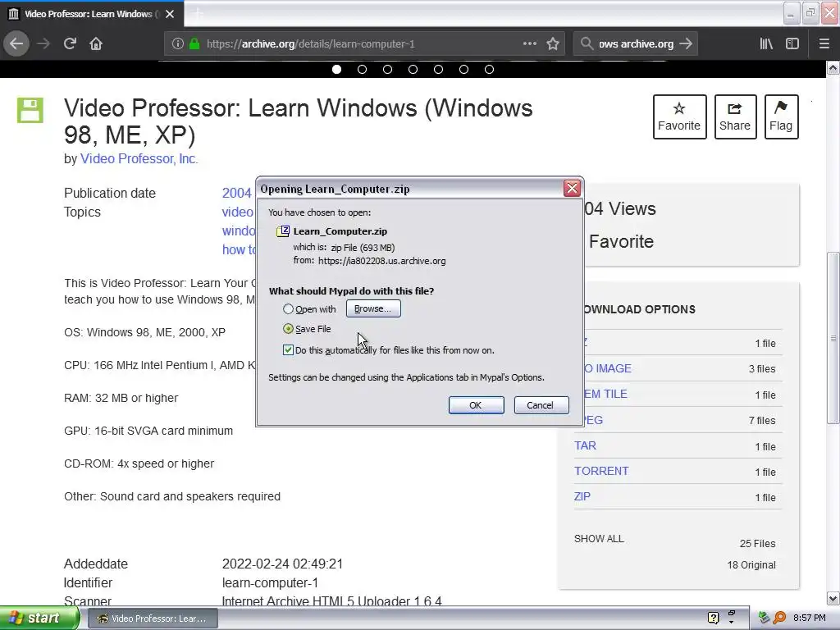Click the network tray icon beside the clock

(764, 618)
